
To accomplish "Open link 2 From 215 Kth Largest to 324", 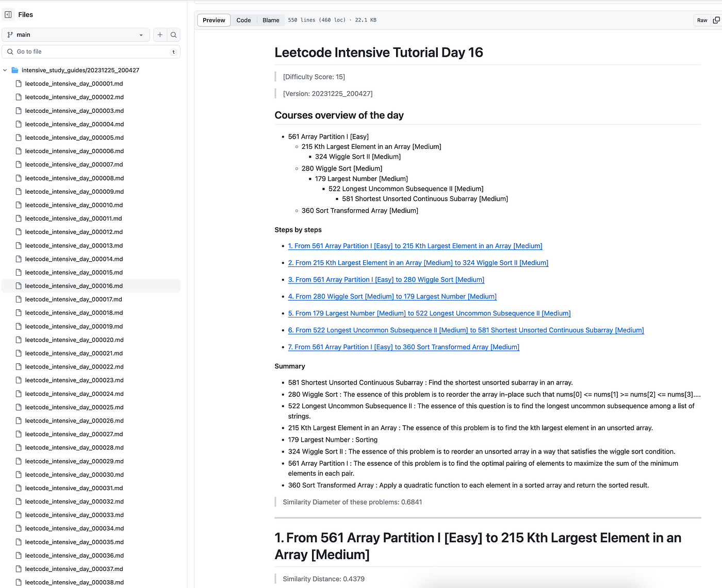I will [x=418, y=263].
